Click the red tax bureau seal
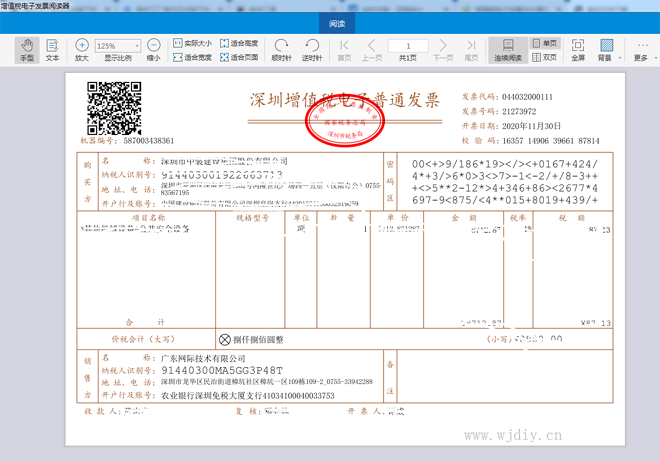 click(345, 121)
